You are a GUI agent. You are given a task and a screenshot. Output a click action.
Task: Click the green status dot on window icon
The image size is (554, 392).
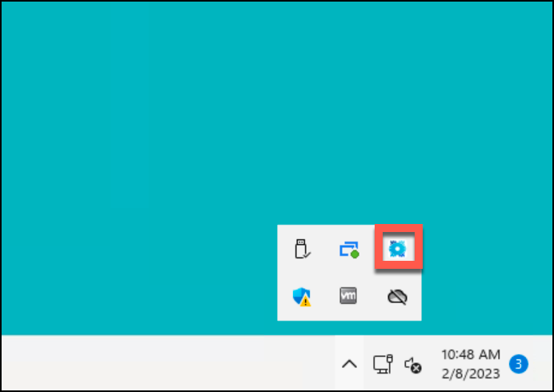355,254
